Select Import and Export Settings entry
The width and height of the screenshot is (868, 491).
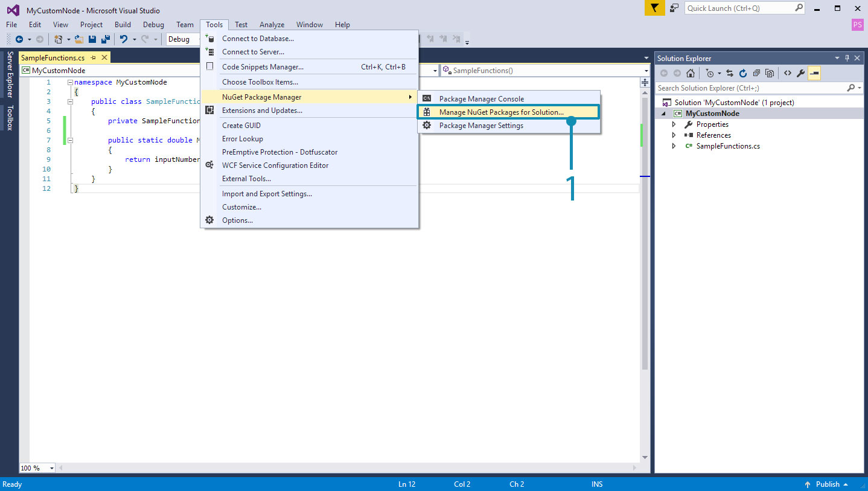tap(309, 194)
